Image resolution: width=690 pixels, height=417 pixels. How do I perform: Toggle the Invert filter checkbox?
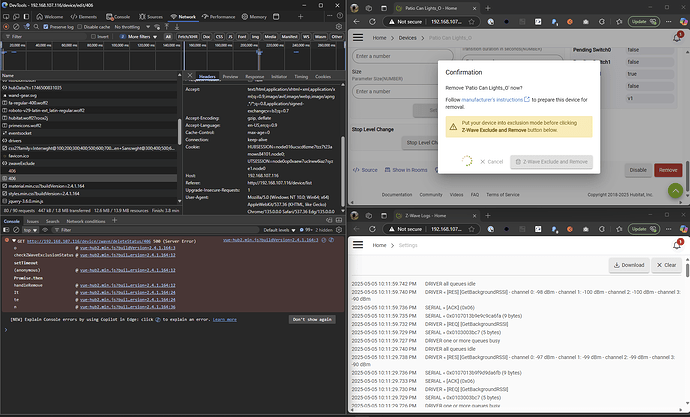pos(93,37)
